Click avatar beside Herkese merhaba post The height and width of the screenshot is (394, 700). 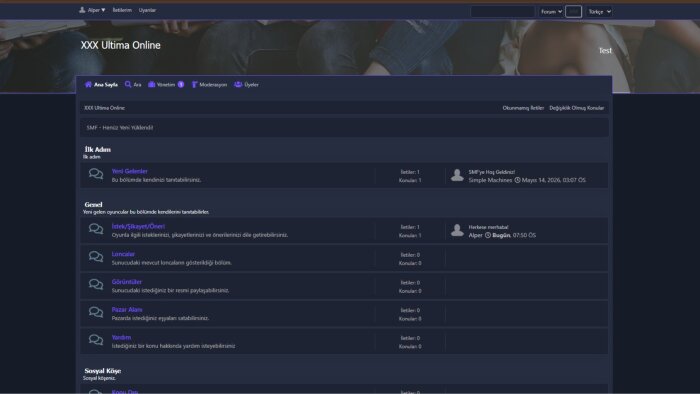[457, 231]
